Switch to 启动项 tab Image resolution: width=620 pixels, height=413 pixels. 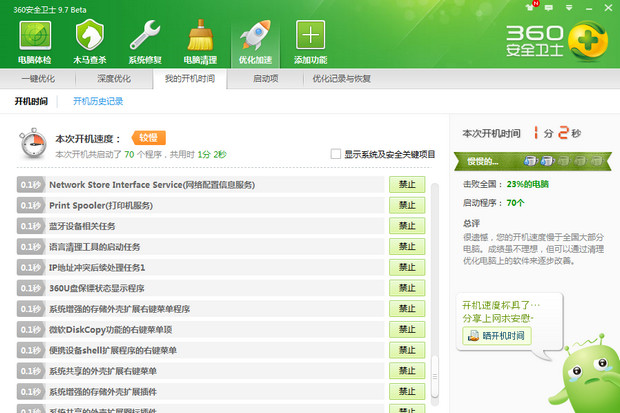[x=265, y=78]
